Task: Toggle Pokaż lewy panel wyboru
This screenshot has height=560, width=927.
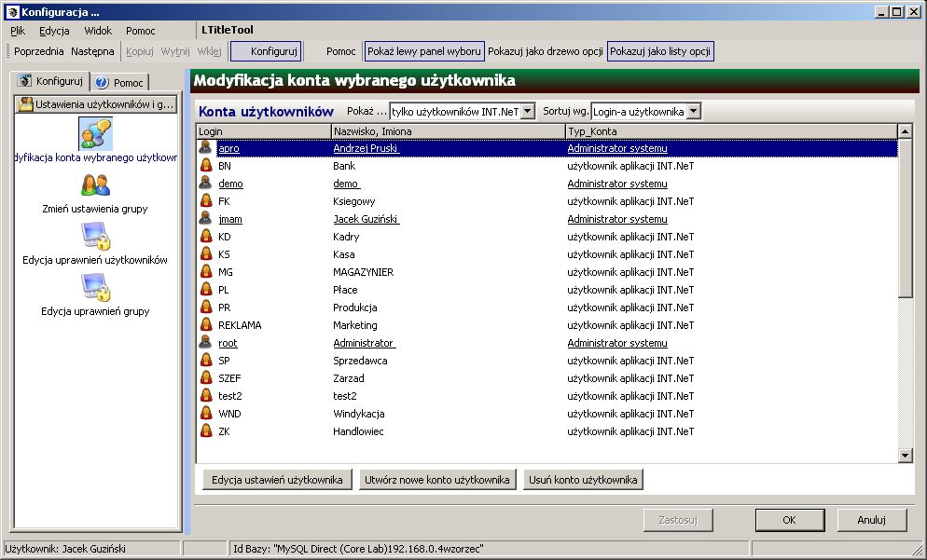Action: click(x=424, y=51)
